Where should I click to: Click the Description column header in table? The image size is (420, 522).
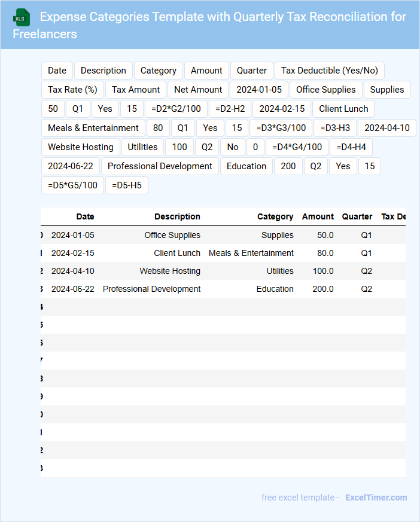[177, 216]
